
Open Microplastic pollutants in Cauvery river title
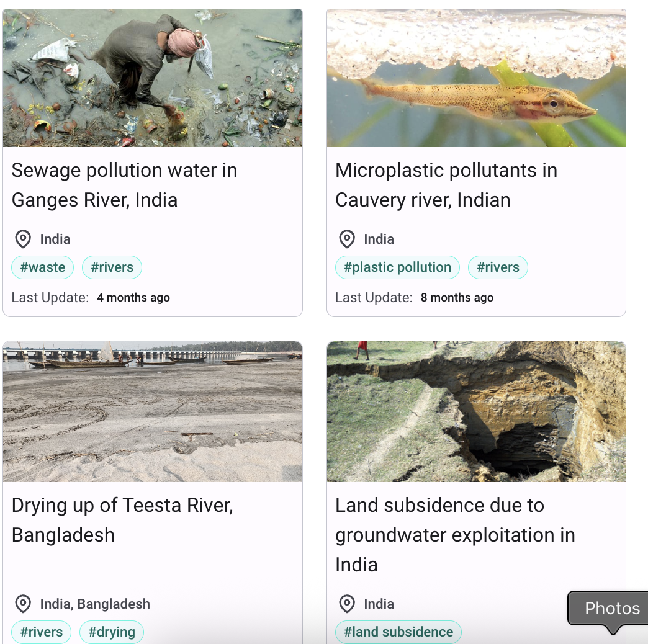coord(446,185)
